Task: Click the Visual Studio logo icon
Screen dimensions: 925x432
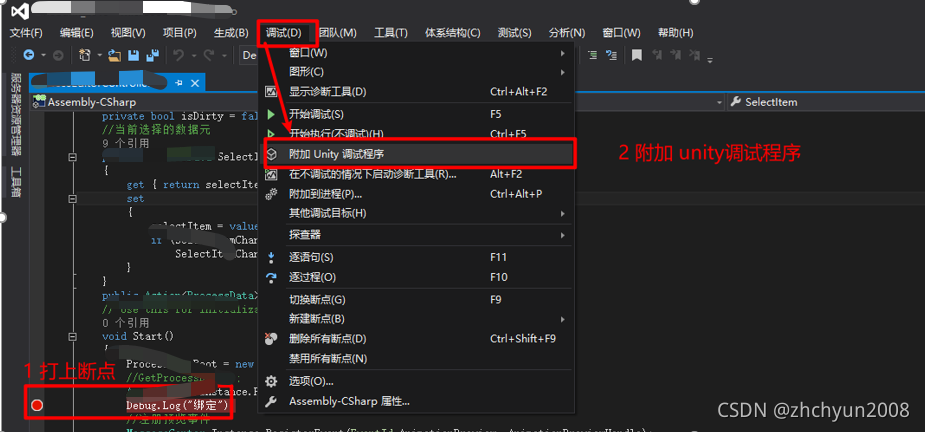Action: tap(19, 12)
